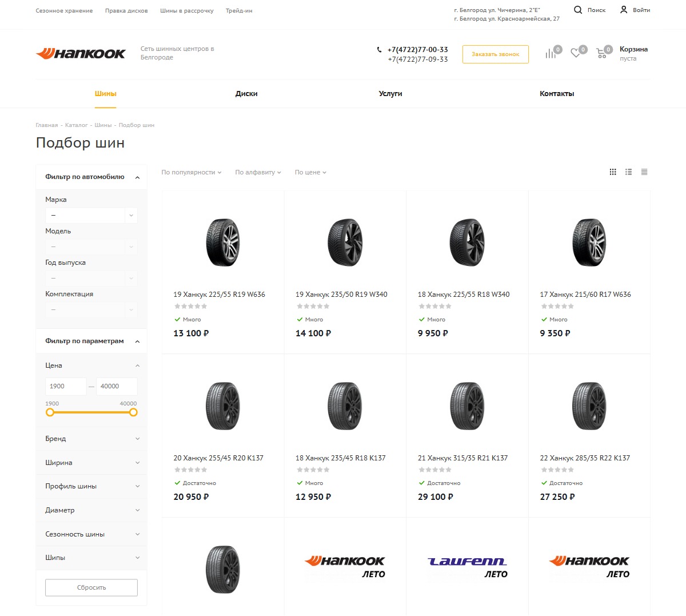Expand the Диаметр filter
Image resolution: width=686 pixels, height=616 pixels.
pos(91,510)
